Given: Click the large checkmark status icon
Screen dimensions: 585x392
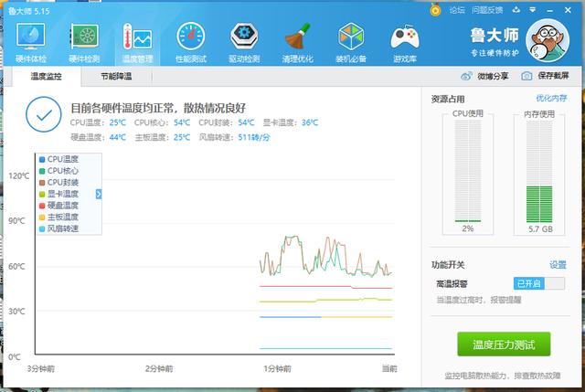Looking at the screenshot, I should 44,114.
